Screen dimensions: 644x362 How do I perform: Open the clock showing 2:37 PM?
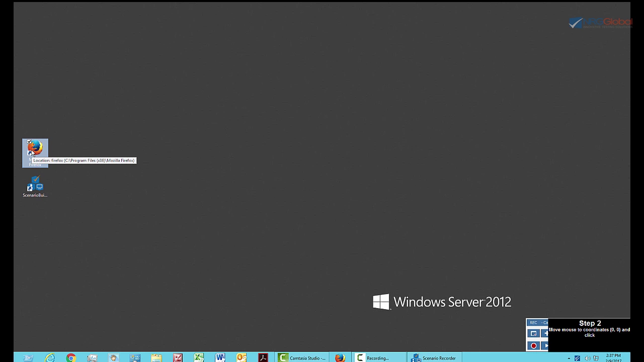click(x=613, y=358)
